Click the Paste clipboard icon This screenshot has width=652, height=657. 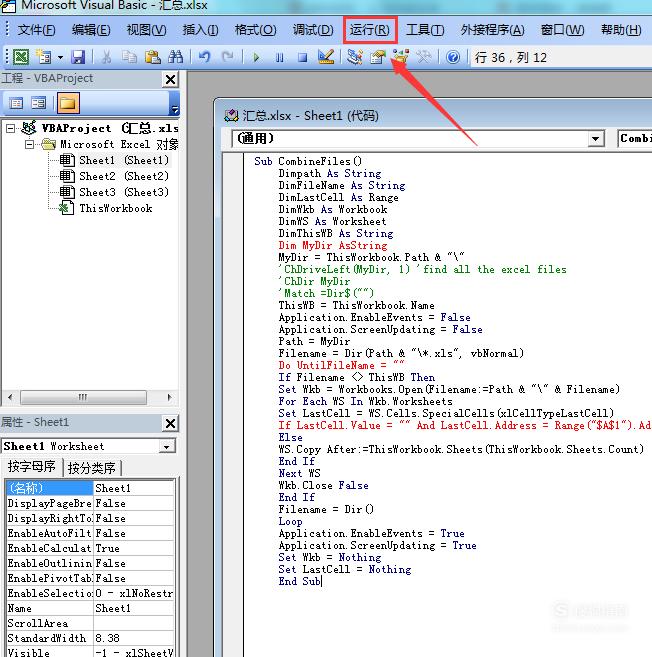pos(153,57)
